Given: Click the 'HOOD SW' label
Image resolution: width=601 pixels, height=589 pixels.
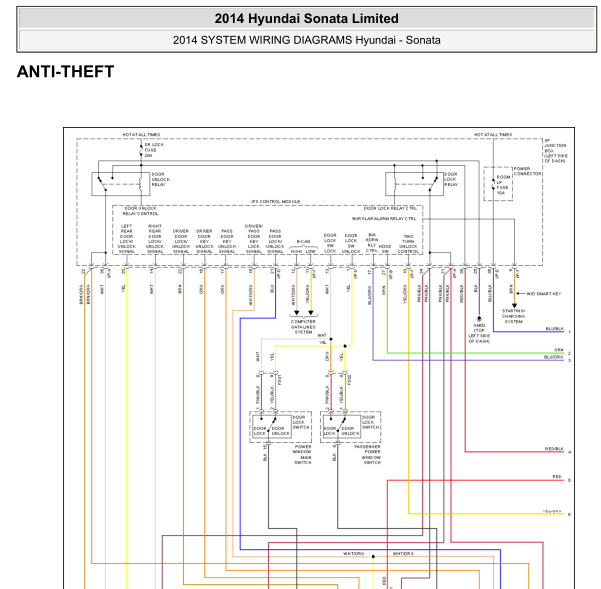Looking at the screenshot, I should 385,249.
